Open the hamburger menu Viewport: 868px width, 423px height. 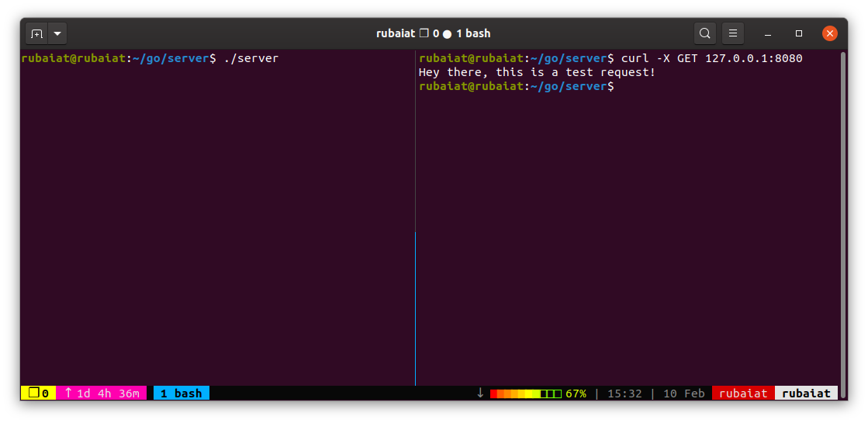click(733, 34)
